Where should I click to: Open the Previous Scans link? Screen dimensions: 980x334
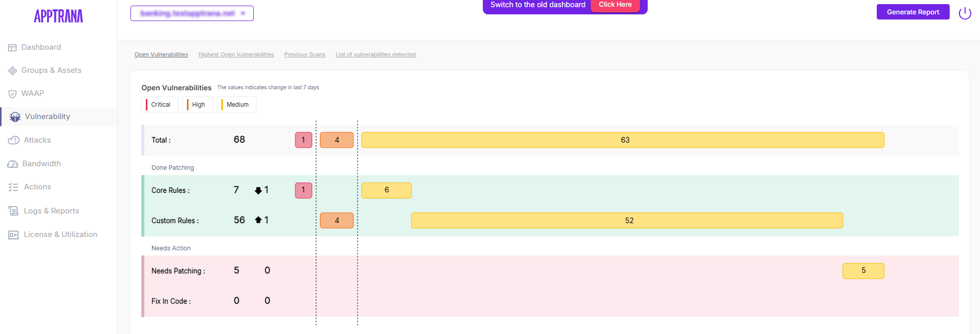point(305,54)
